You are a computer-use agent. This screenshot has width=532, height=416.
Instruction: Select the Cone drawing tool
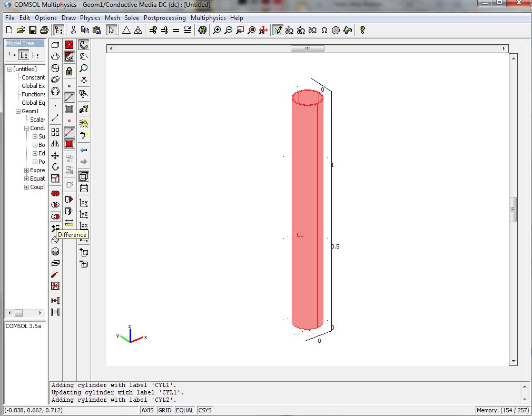(x=55, y=56)
